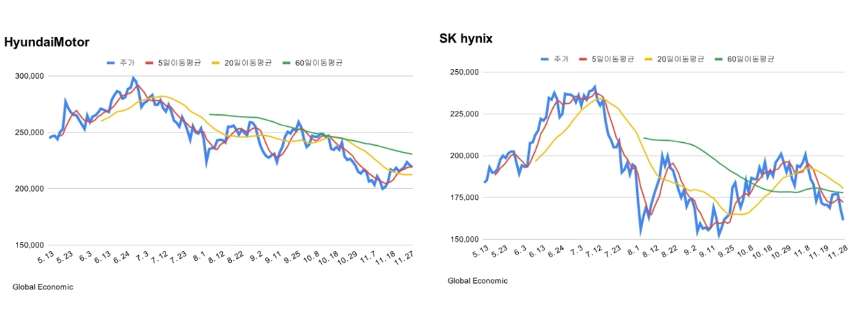868x311 pixels.
Task: Click the 10.18 date label in SK hynix chart
Action: (760, 253)
